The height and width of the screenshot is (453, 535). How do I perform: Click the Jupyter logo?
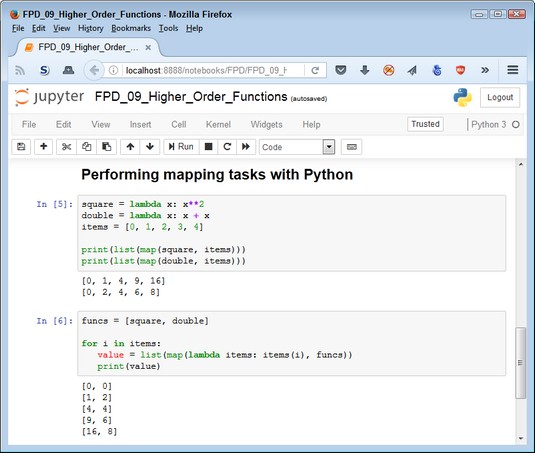click(x=49, y=97)
